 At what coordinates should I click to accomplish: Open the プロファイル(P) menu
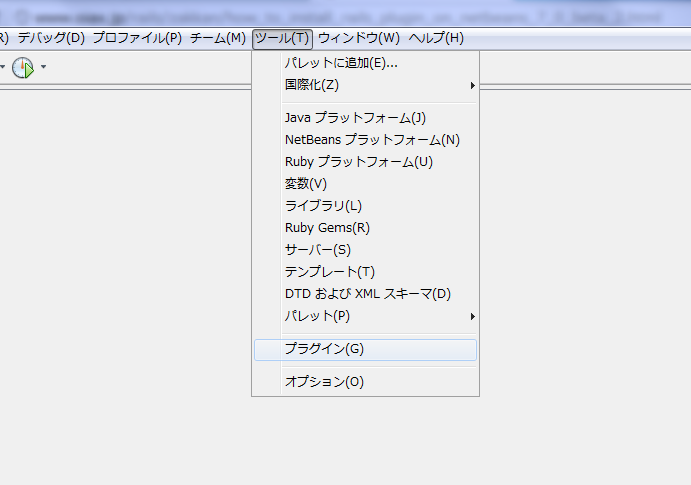tap(137, 38)
